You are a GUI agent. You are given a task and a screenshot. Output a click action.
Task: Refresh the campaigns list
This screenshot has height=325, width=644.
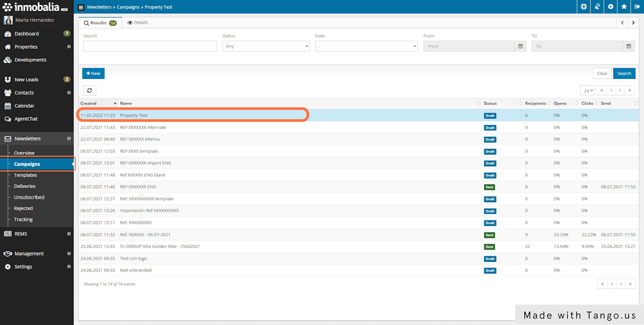click(89, 91)
